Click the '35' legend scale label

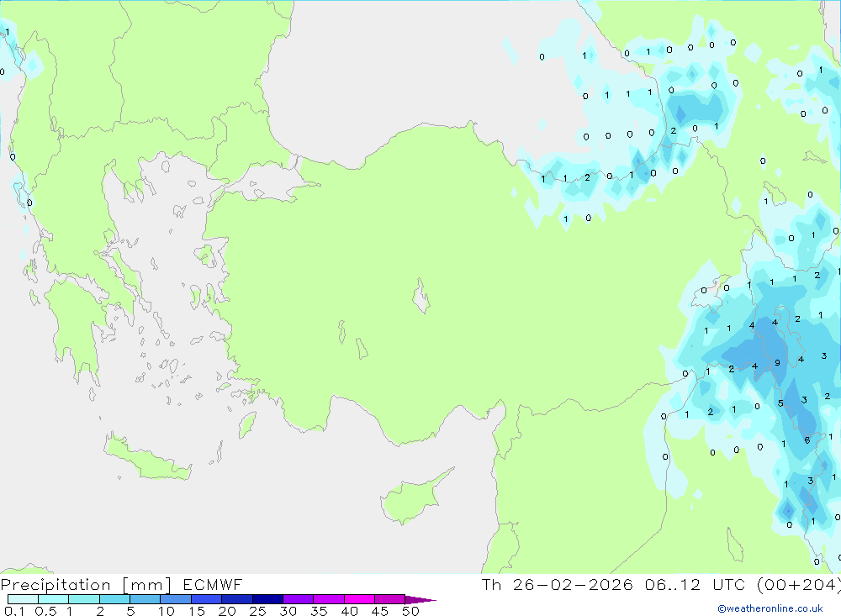click(319, 611)
